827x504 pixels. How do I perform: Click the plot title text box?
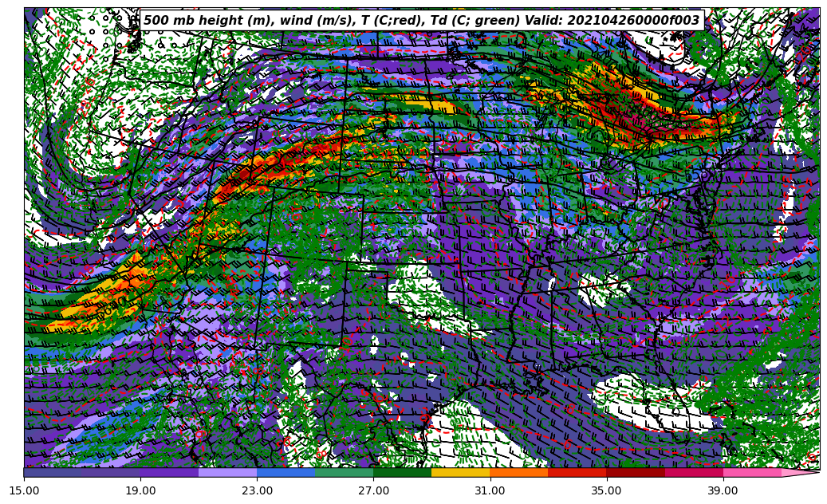coord(421,21)
